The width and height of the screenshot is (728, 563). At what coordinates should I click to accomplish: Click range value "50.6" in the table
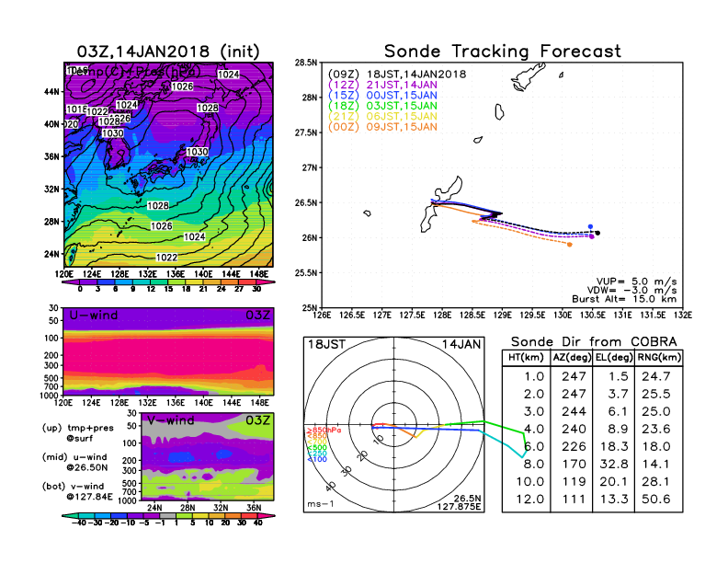(656, 499)
